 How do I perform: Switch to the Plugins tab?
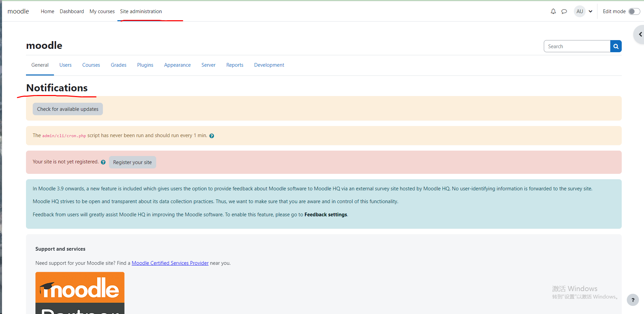(x=145, y=65)
